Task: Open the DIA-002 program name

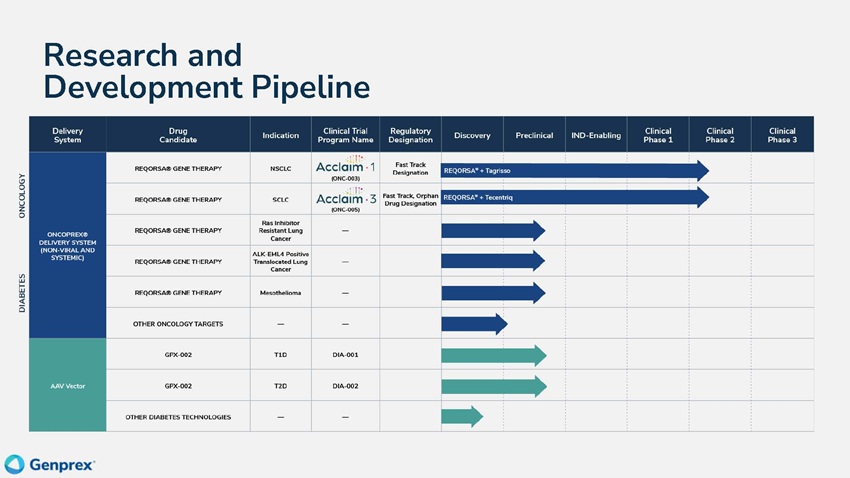Action: coord(345,386)
